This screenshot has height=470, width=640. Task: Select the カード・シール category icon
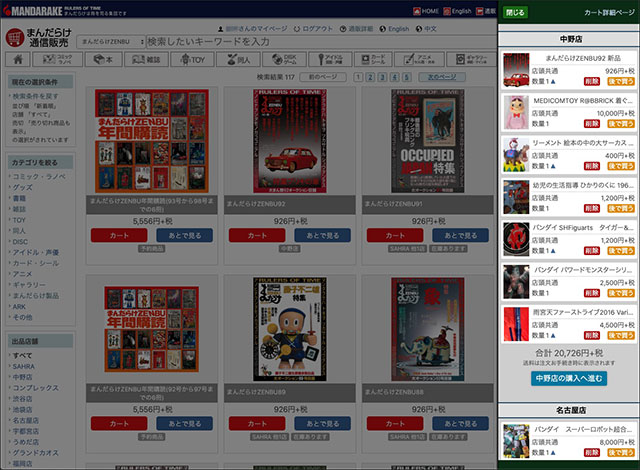(x=373, y=60)
